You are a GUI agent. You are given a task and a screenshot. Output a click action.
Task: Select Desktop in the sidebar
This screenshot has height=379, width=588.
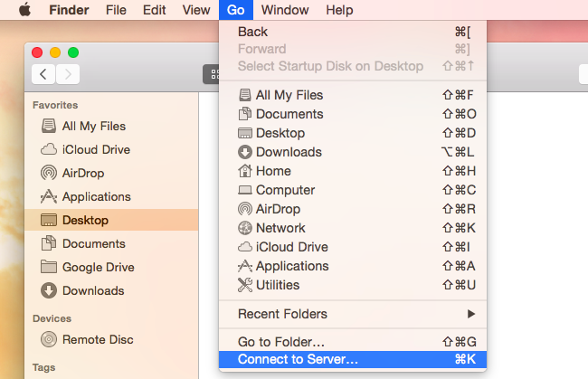(111, 220)
